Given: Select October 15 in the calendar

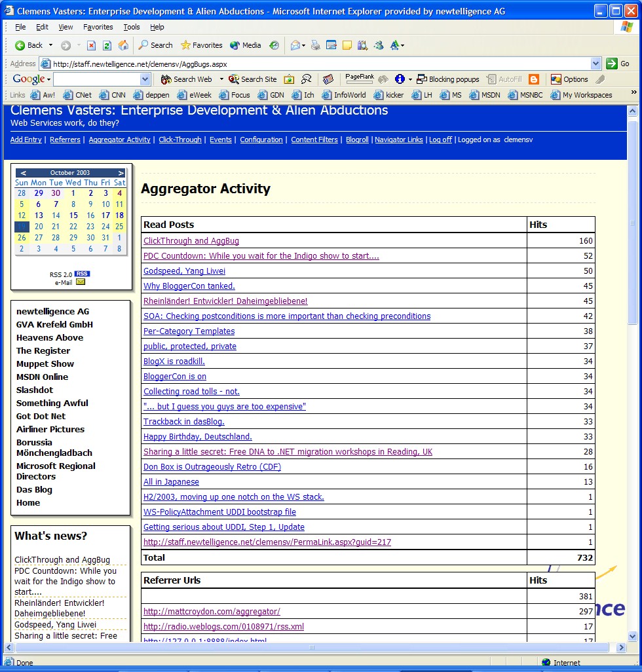Looking at the screenshot, I should 73,215.
